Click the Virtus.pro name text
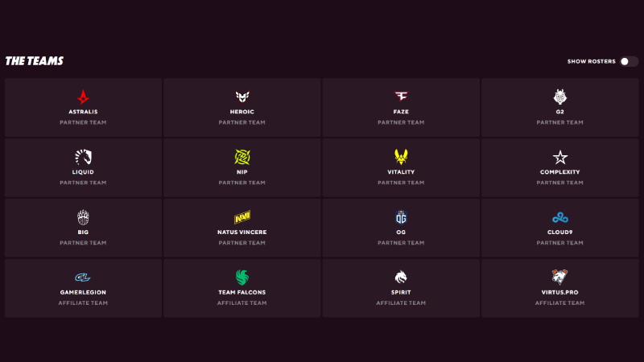 pyautogui.click(x=559, y=292)
